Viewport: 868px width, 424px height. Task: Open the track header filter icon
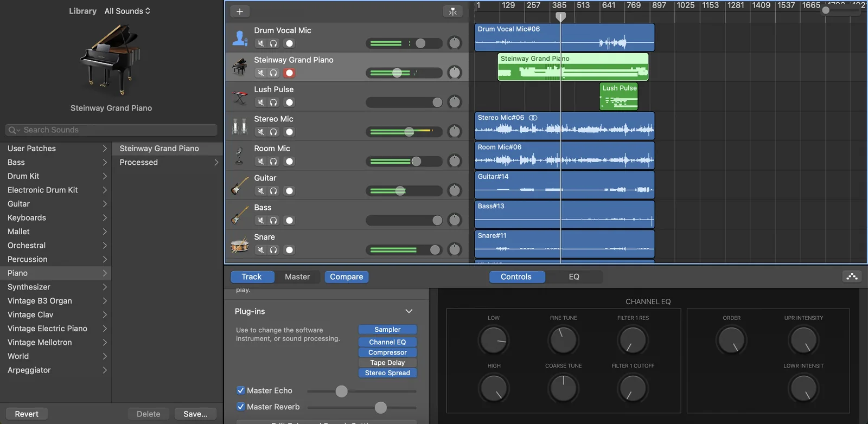[x=453, y=11]
